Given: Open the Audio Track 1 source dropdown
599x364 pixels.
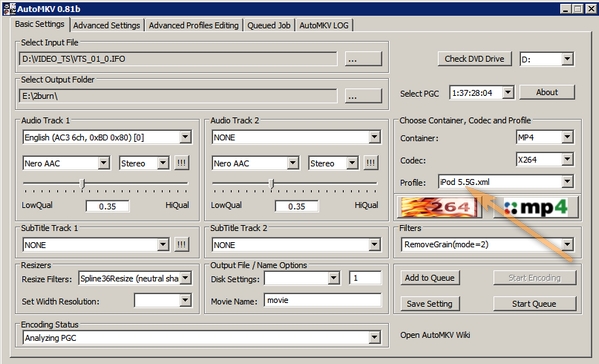Looking at the screenshot, I should click(x=185, y=137).
